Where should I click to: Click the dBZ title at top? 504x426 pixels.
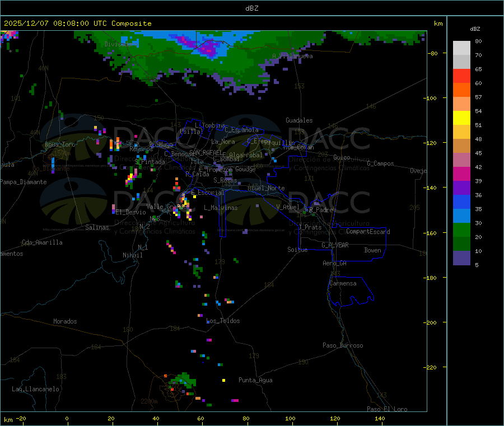[251, 8]
